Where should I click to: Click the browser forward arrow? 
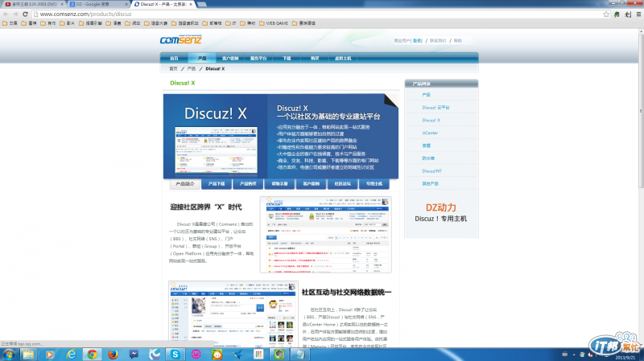click(15, 14)
